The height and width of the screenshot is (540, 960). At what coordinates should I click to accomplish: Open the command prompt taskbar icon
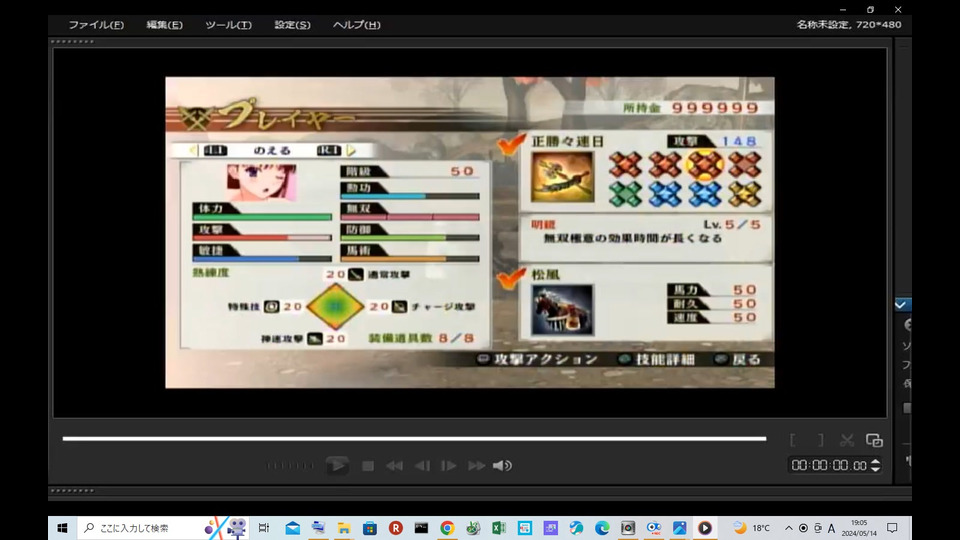(421, 528)
